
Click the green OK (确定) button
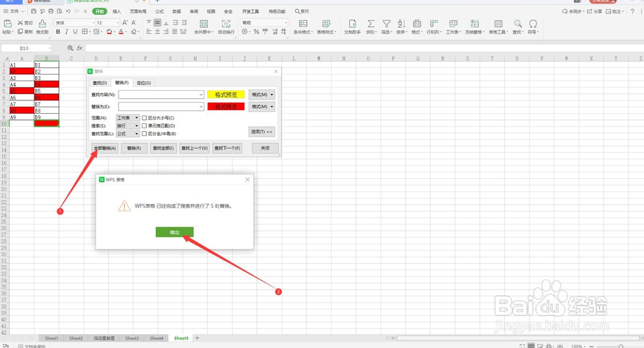click(175, 232)
